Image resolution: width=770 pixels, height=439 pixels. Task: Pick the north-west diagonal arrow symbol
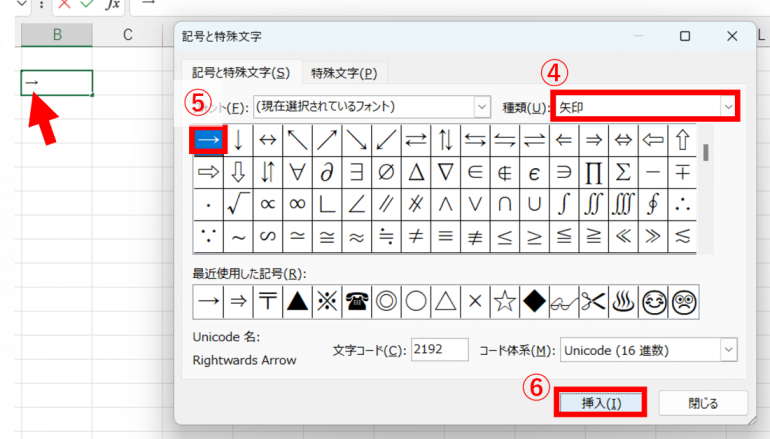[x=297, y=140]
